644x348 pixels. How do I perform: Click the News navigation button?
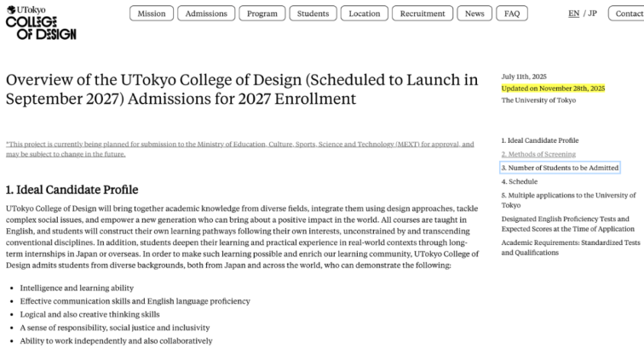click(474, 14)
